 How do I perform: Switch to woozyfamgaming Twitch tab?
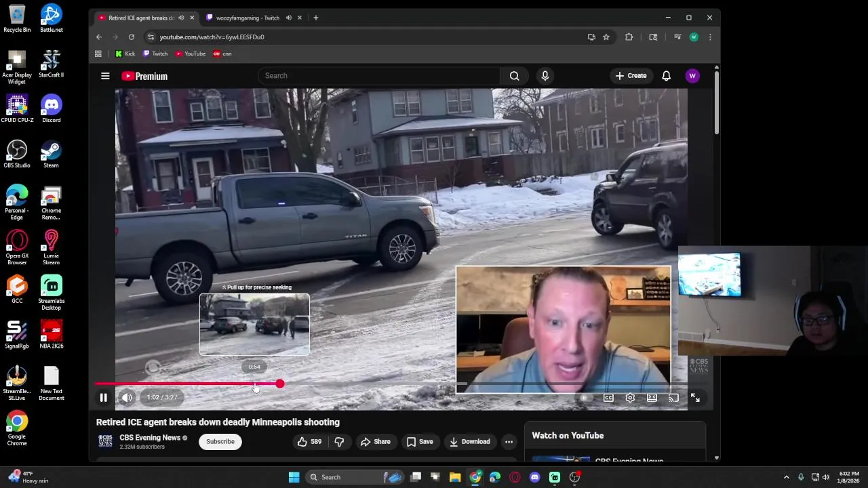pyautogui.click(x=248, y=18)
